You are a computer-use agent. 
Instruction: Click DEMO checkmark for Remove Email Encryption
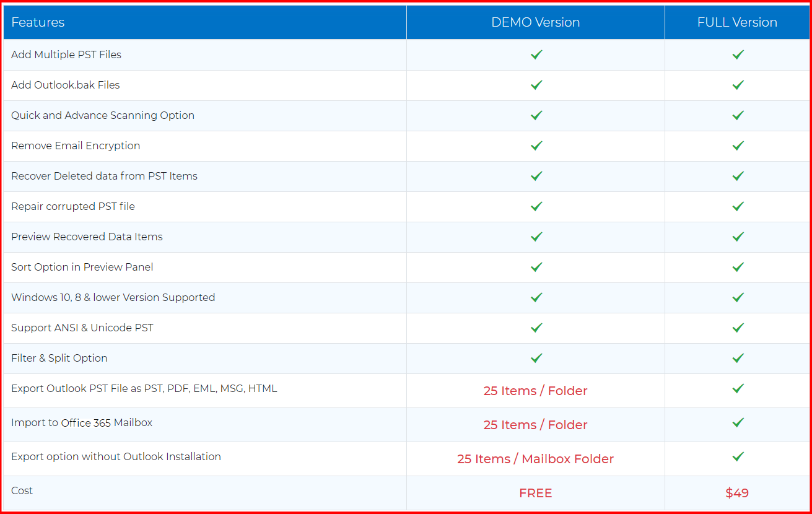coord(536,146)
